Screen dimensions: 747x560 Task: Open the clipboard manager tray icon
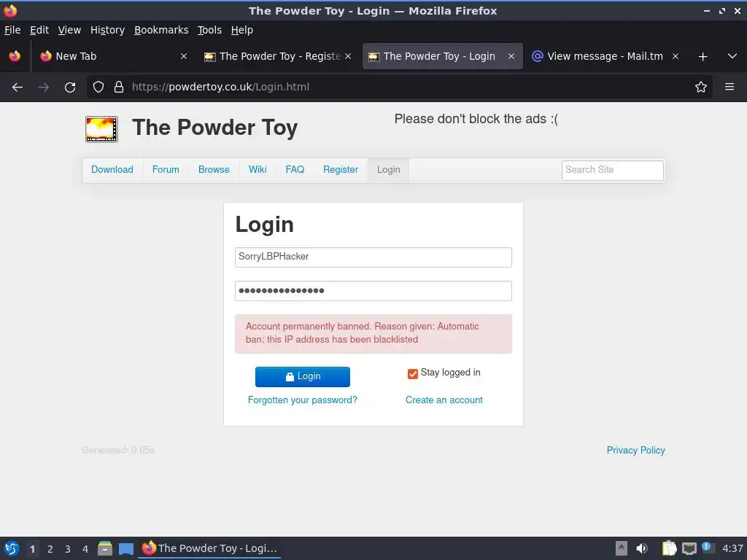pyautogui.click(x=670, y=548)
